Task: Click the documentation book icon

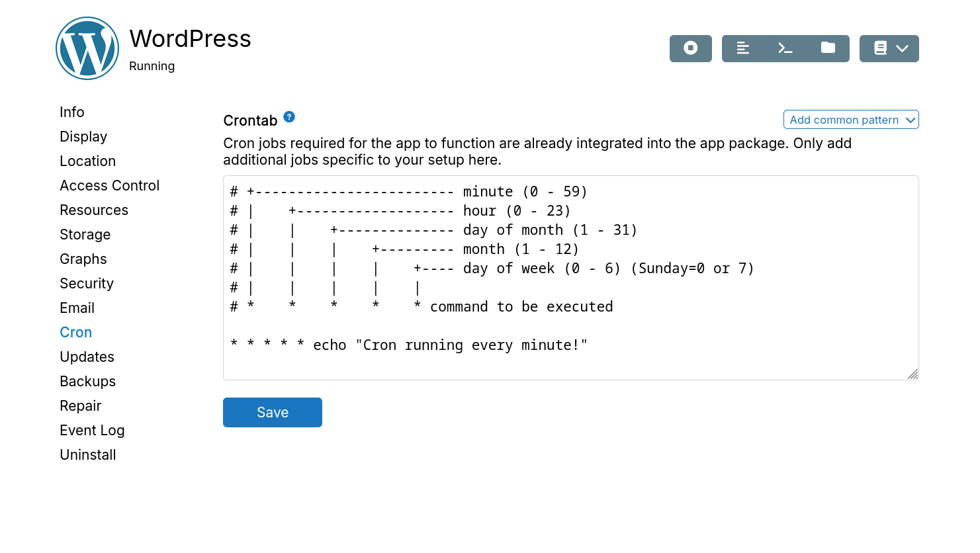Action: click(880, 48)
